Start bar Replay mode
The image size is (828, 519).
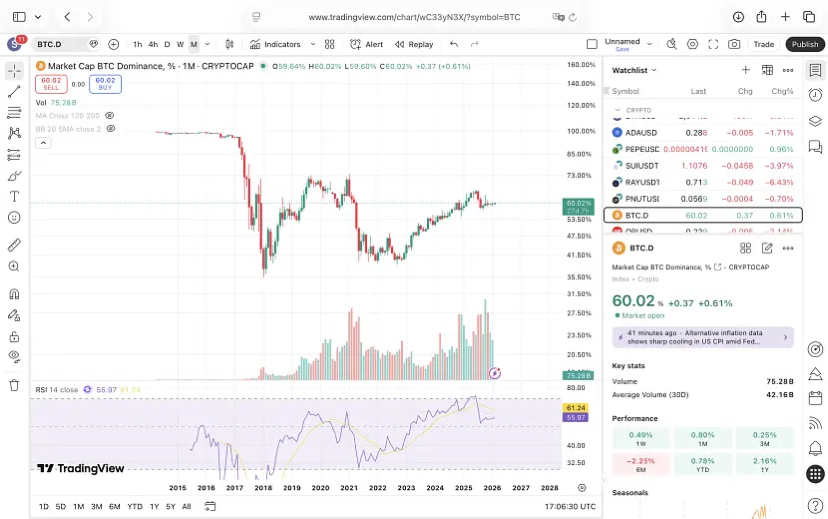(x=414, y=44)
